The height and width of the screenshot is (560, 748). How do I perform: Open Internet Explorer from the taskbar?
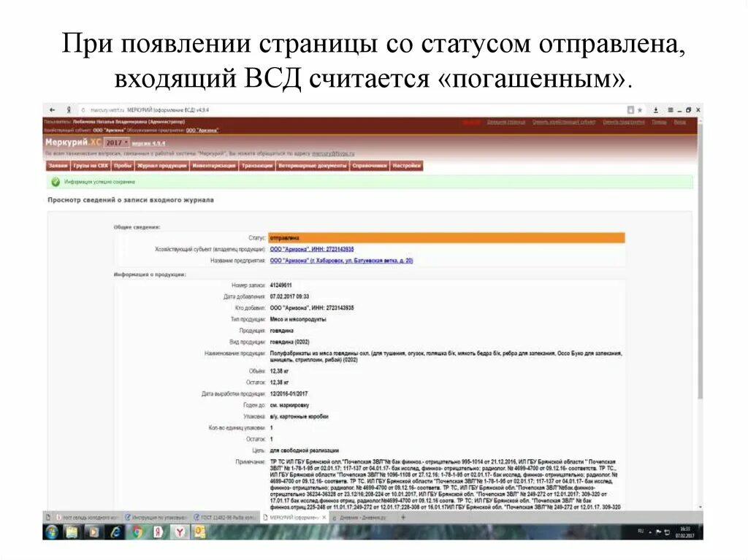pos(115,532)
